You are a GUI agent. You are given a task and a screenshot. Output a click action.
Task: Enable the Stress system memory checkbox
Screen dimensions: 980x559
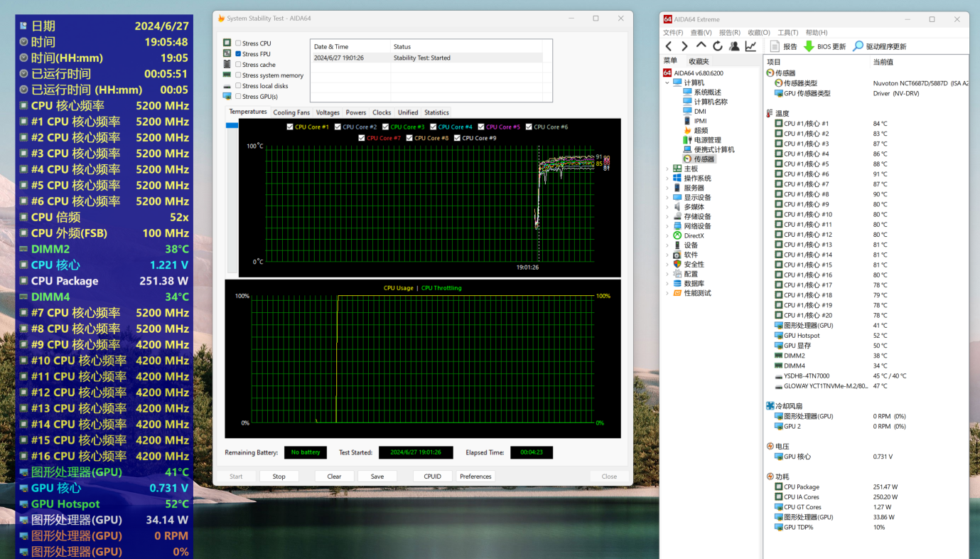[x=238, y=75]
